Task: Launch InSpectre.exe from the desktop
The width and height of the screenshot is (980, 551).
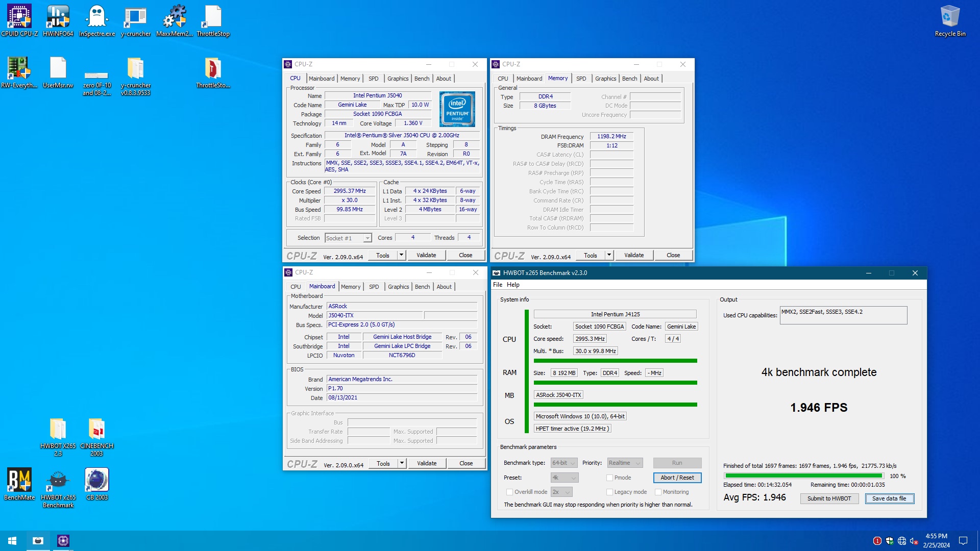Action: pos(97,20)
